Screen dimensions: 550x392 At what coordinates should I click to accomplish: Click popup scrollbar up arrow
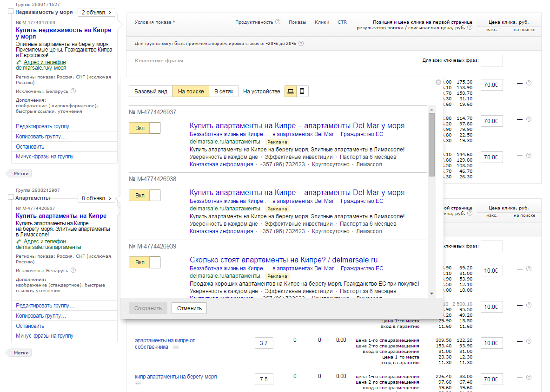[432, 110]
